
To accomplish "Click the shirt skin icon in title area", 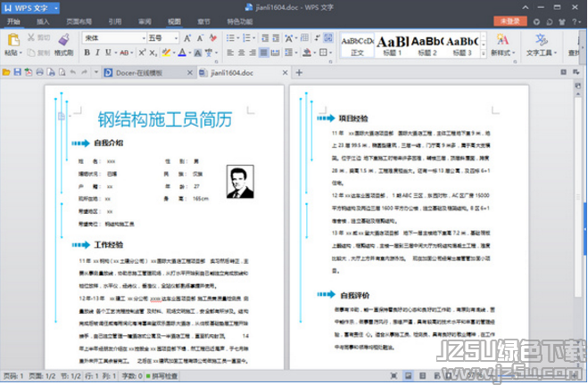I will pos(562,21).
